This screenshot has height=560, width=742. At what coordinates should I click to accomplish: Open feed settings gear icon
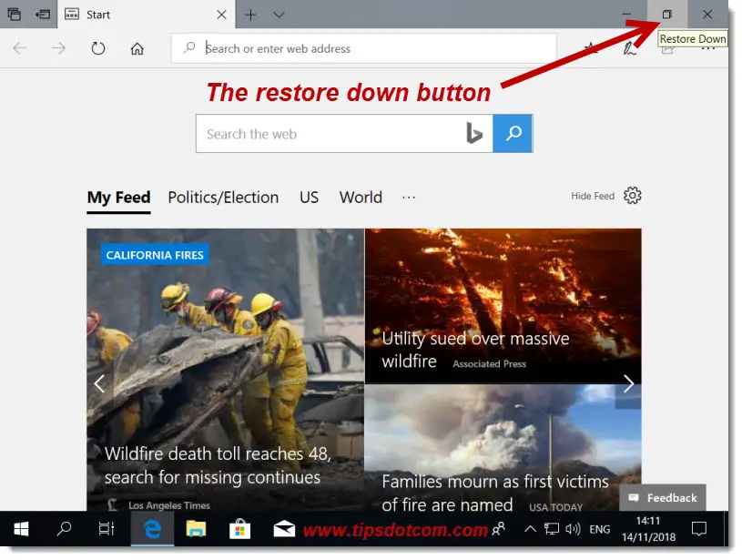[632, 195]
